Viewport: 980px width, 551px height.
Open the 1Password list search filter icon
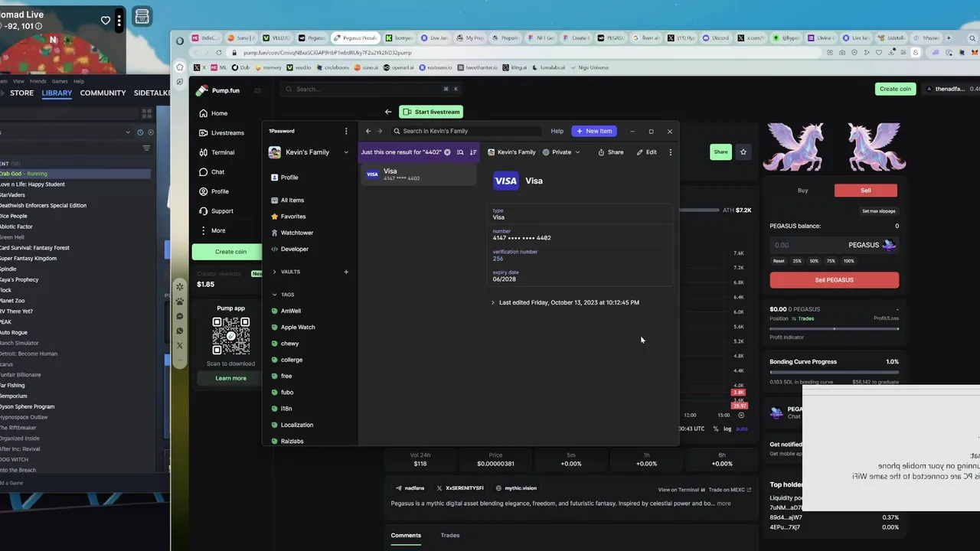click(x=460, y=152)
